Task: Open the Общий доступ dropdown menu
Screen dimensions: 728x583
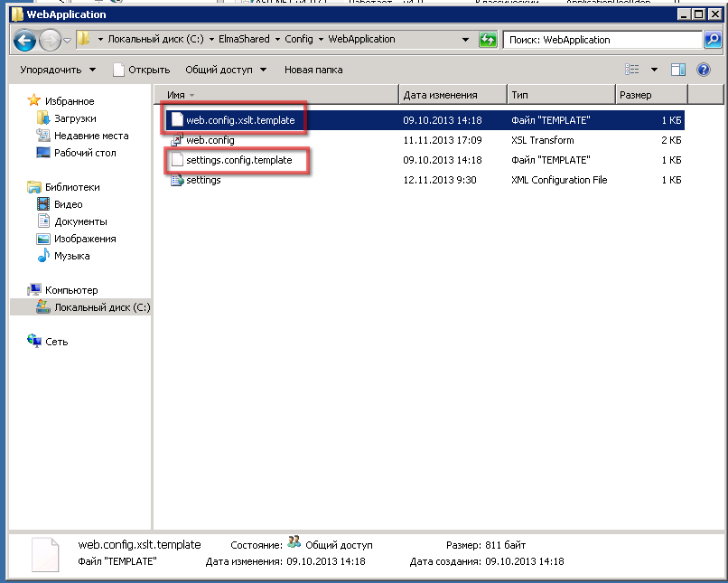Action: coord(226,70)
